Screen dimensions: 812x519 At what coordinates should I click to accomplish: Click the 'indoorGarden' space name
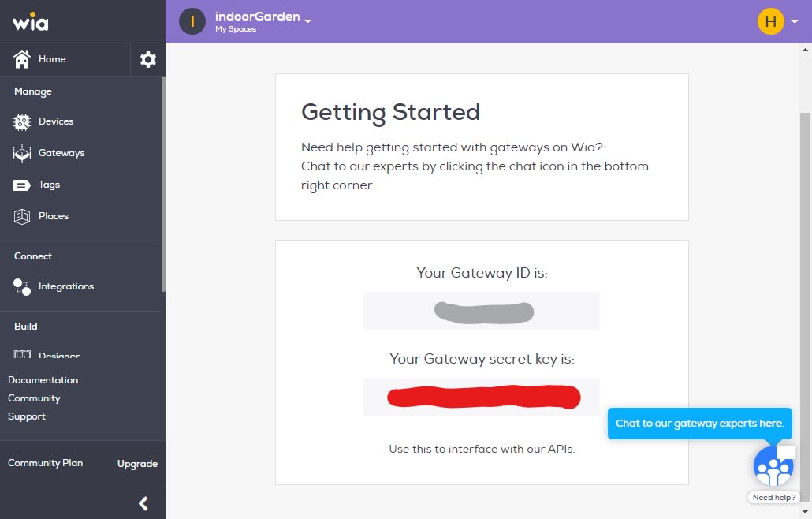coord(257,17)
